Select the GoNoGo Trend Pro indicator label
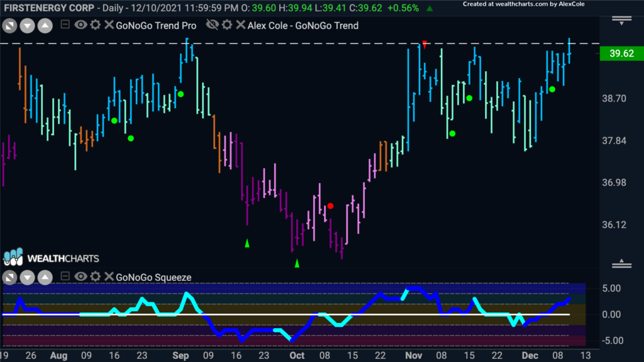 (x=156, y=25)
